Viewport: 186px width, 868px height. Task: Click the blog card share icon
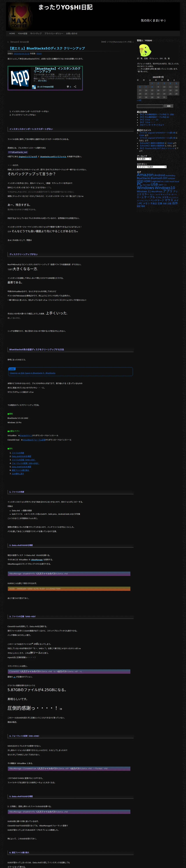click(75, 87)
